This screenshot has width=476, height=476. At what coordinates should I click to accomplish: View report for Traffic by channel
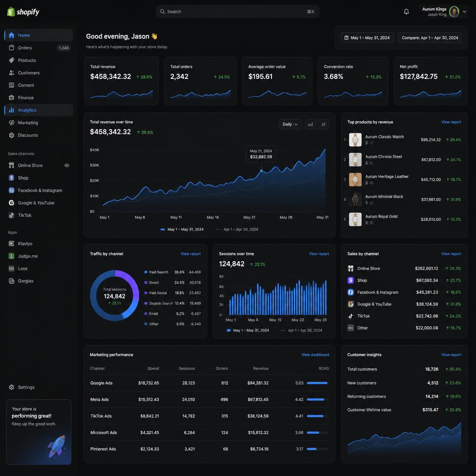[x=191, y=254]
